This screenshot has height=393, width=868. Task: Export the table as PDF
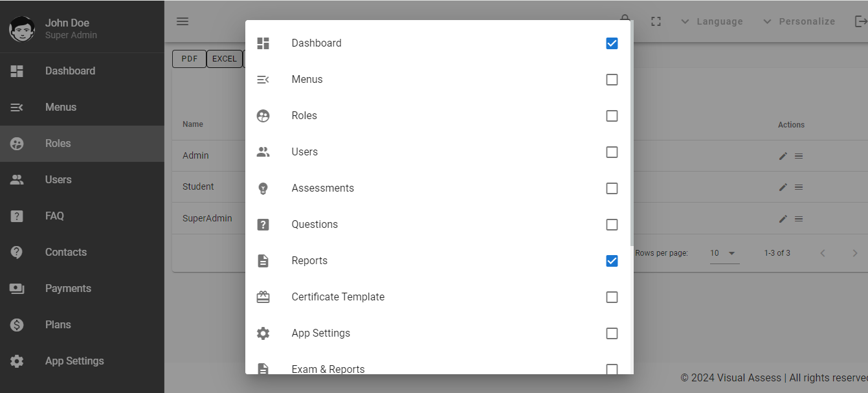pos(189,58)
